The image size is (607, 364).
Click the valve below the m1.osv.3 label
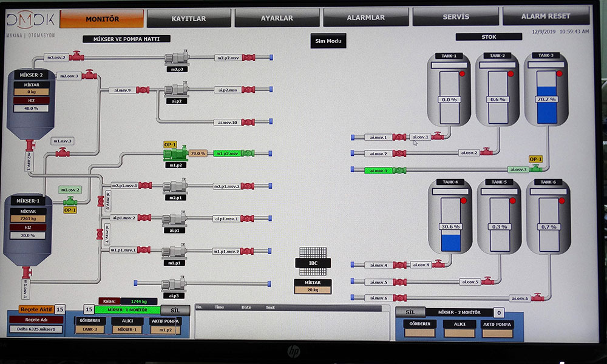pyautogui.click(x=63, y=152)
